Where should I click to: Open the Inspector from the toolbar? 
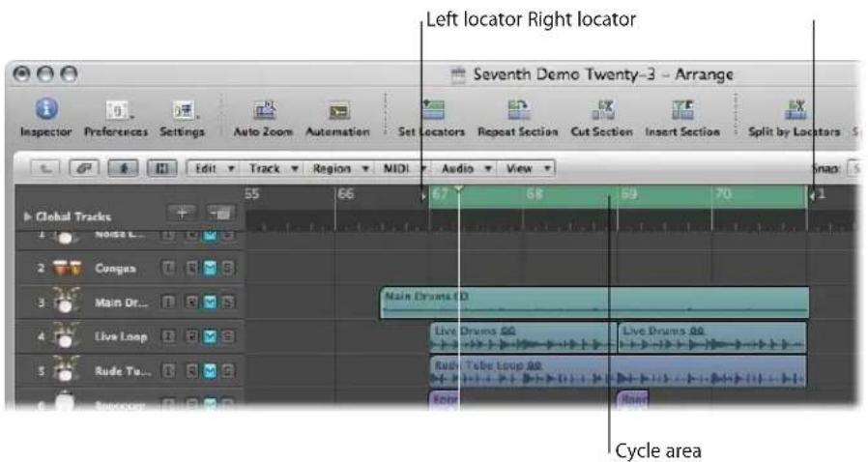coord(46,109)
